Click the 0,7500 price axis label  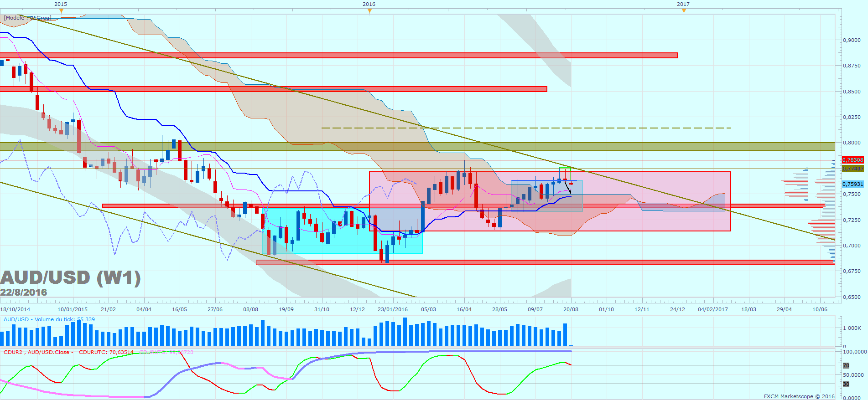pyautogui.click(x=852, y=194)
